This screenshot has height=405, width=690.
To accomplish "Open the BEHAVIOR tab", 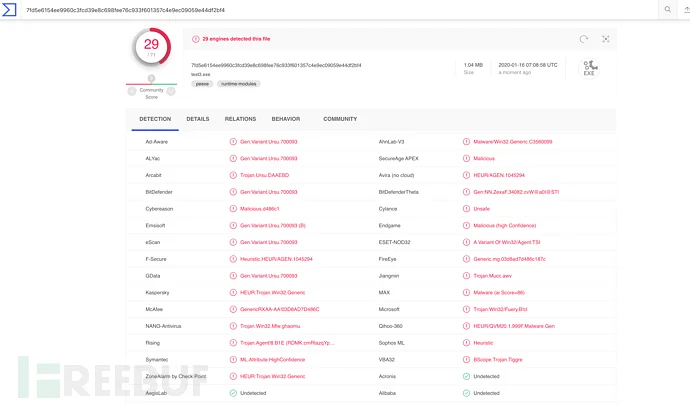I will [x=286, y=119].
